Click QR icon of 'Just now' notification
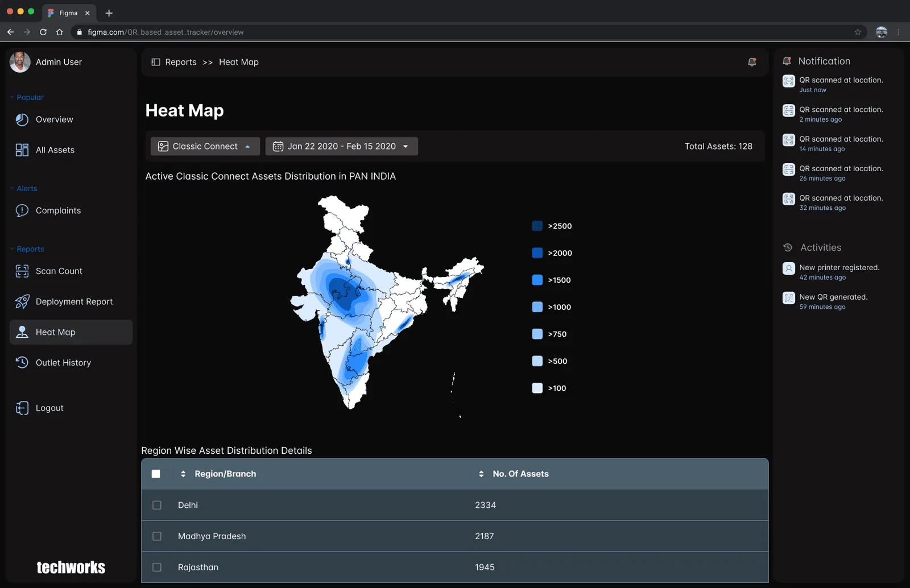This screenshot has height=588, width=910. point(788,81)
